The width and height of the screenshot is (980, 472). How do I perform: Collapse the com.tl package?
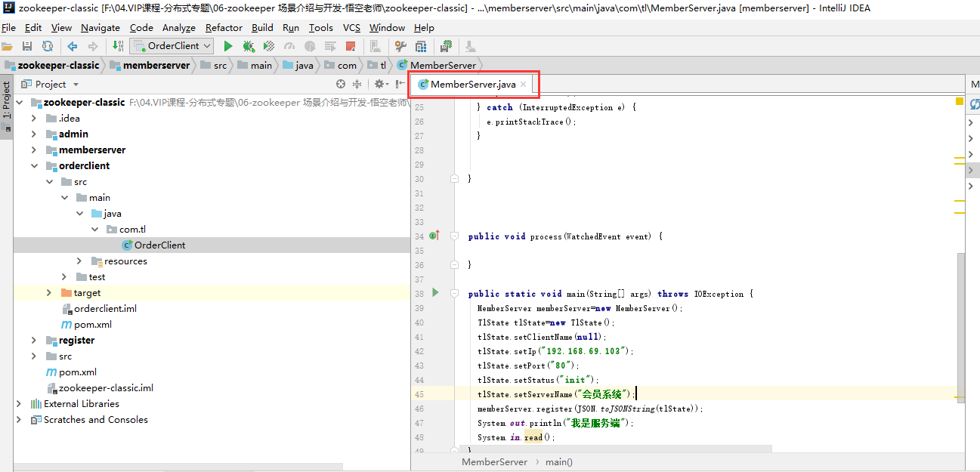(x=94, y=230)
